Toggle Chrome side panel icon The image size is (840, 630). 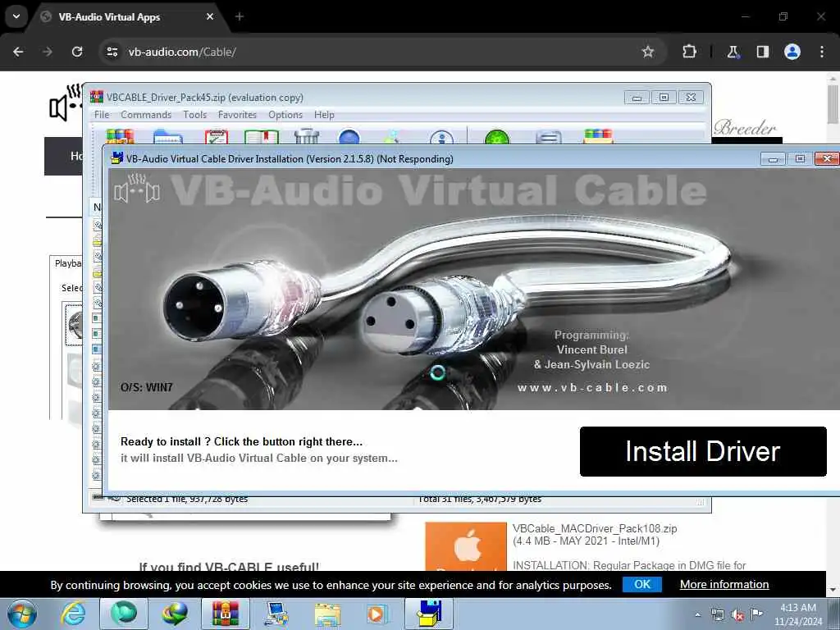[x=763, y=52]
